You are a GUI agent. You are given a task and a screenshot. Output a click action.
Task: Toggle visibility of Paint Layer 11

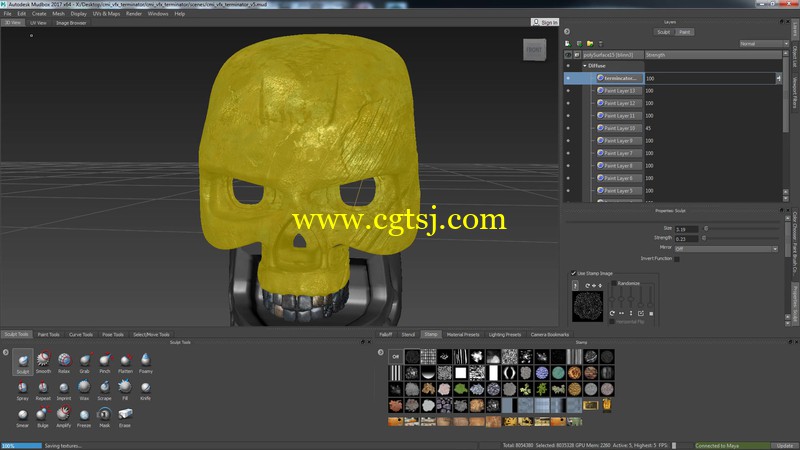pyautogui.click(x=568, y=116)
